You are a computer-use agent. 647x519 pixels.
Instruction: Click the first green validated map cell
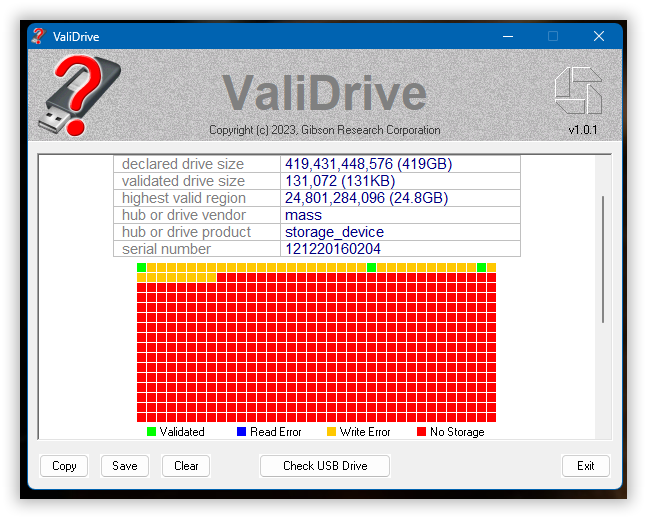pos(142,267)
